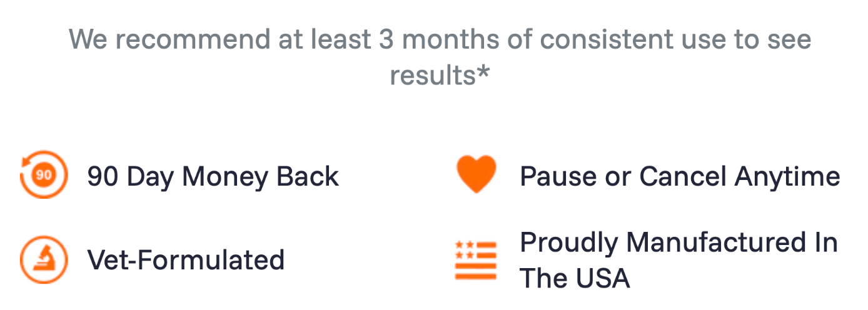Click the asterisk after 'results'
Image resolution: width=868 pixels, height=310 pixels.
[x=483, y=72]
